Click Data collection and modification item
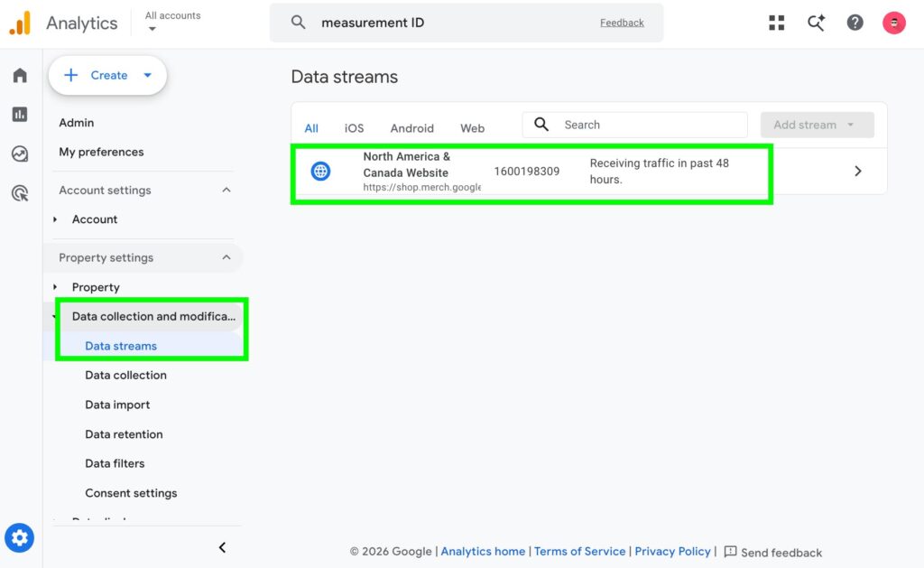The width and height of the screenshot is (924, 568). 153,316
